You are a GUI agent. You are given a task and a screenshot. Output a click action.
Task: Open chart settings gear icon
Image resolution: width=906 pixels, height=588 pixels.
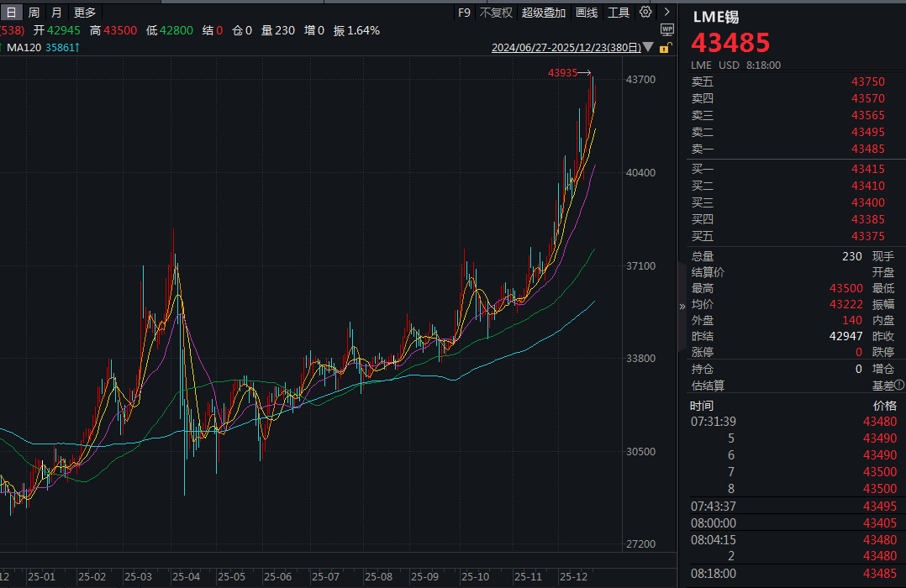pyautogui.click(x=645, y=12)
